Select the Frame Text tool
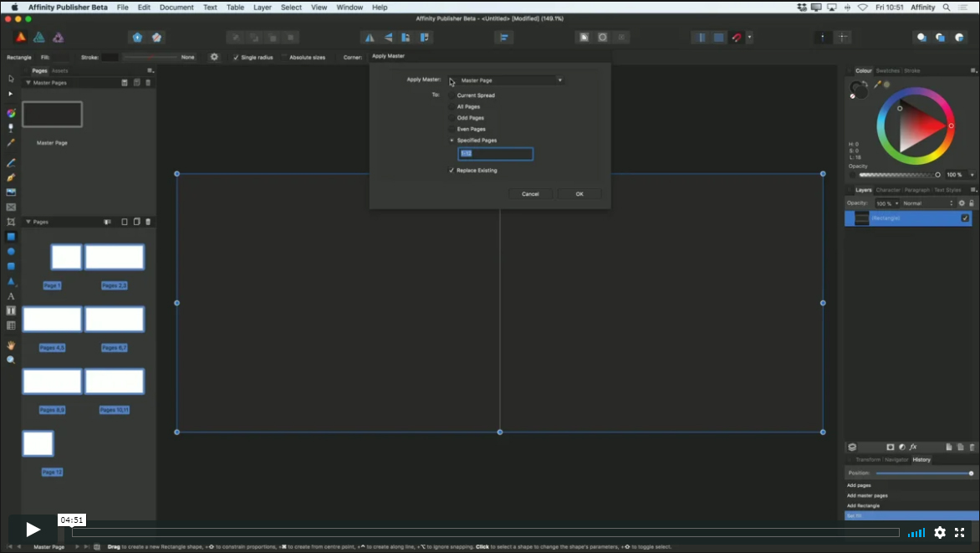 (11, 311)
